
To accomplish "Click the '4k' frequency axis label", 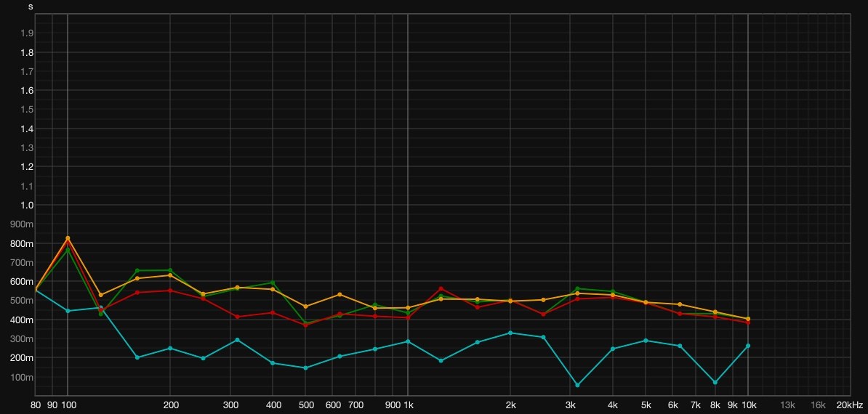I will [613, 405].
